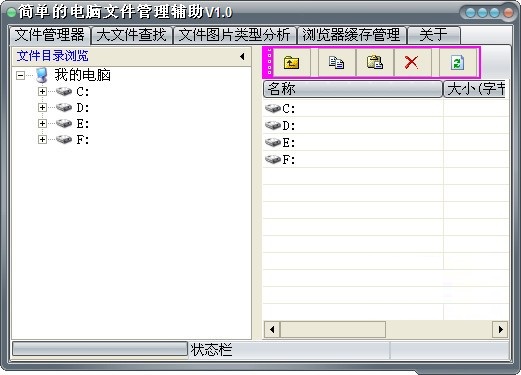
Task: Click the copy files toolbar icon
Action: pyautogui.click(x=336, y=62)
